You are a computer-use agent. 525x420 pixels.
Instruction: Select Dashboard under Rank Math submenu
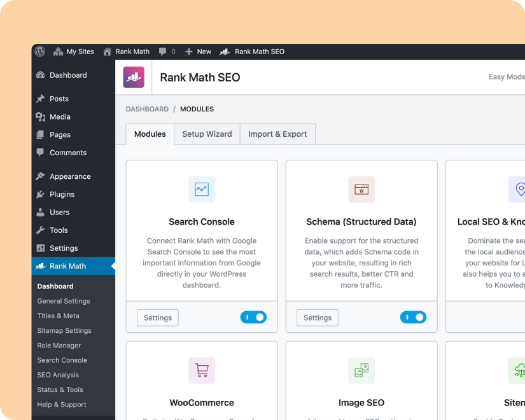point(55,286)
